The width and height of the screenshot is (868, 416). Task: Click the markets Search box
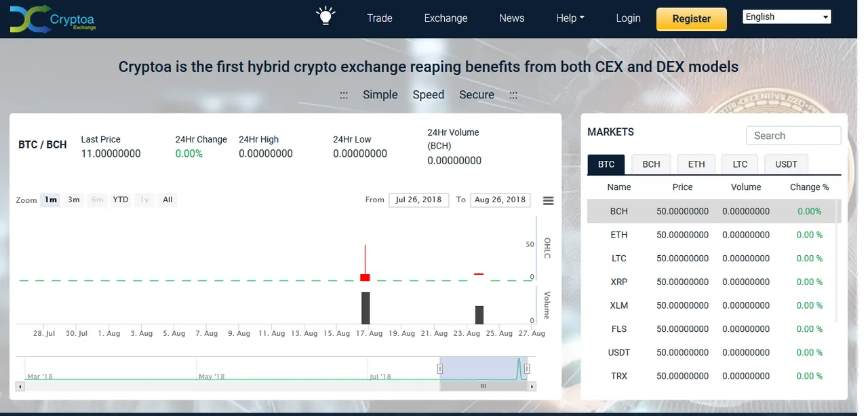pos(793,136)
